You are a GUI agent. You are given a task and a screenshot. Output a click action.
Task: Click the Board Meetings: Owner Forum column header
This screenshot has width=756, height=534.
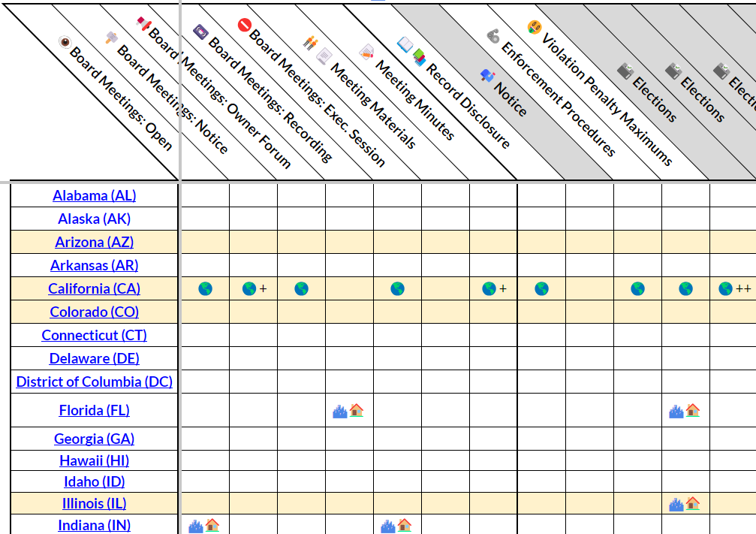pos(219,98)
